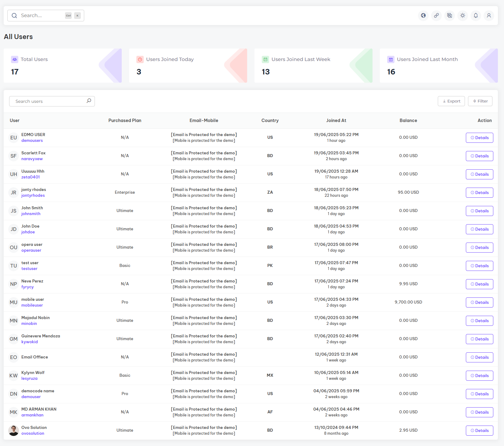Click the Users Joined Last Week icon

tap(265, 59)
